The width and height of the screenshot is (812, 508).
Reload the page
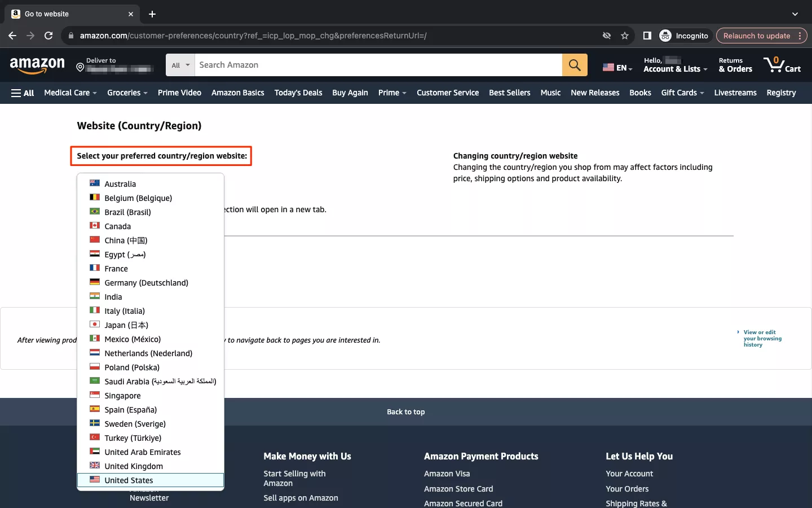pyautogui.click(x=48, y=36)
